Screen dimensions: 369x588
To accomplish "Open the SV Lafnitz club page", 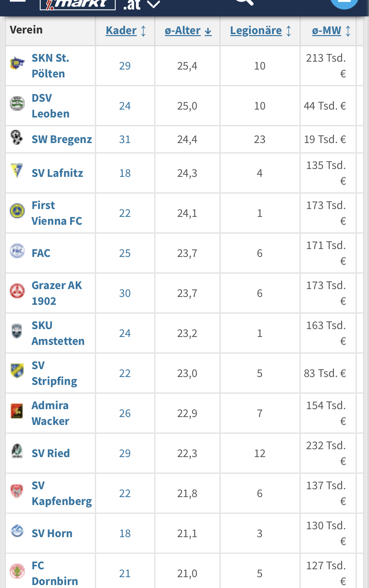I will 57,173.
